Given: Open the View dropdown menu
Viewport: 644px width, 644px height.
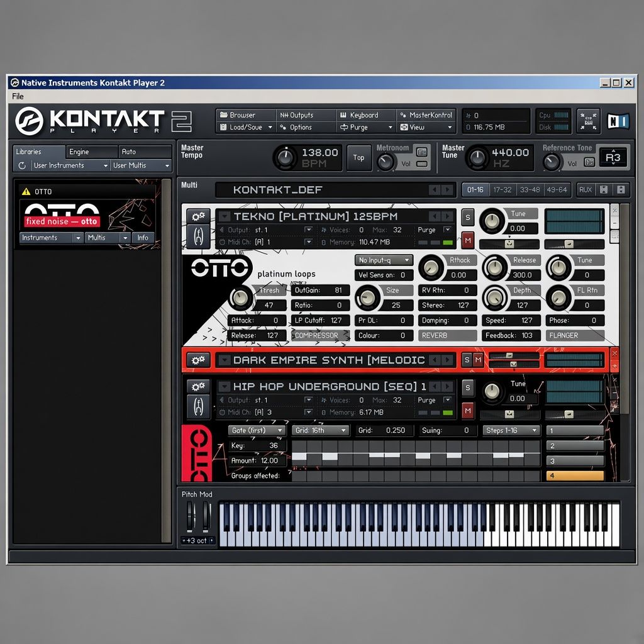Looking at the screenshot, I should coord(426,127).
